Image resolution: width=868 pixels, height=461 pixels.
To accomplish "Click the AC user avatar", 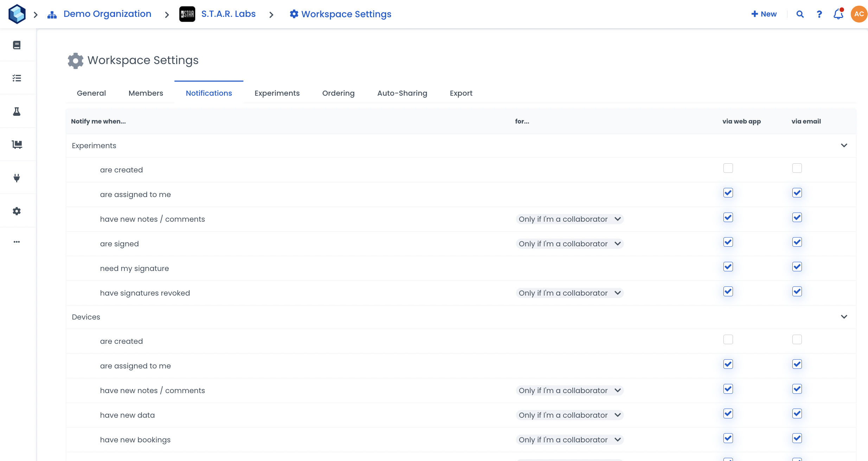I will pyautogui.click(x=859, y=14).
